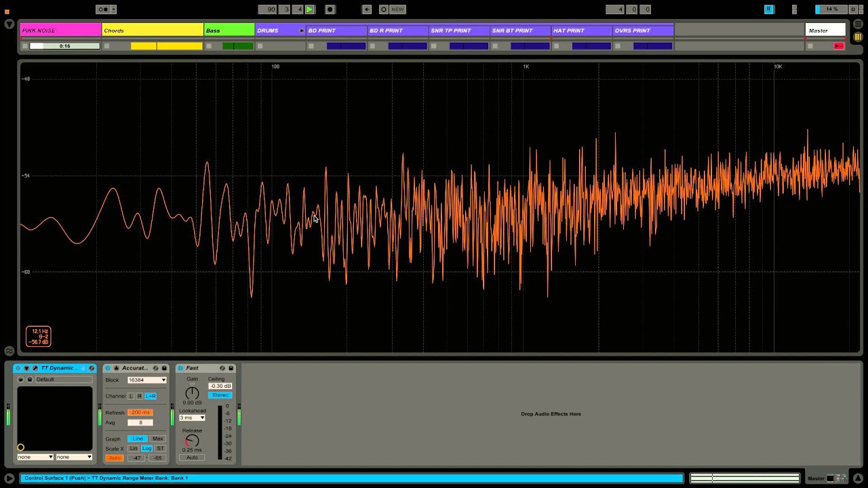Viewport: 868px width, 488px height.
Task: Click the Ceiling value field
Action: click(x=220, y=386)
